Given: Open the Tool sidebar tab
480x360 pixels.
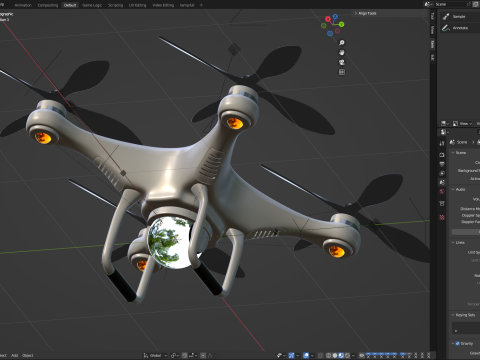Looking at the screenshot, I should [x=432, y=16].
